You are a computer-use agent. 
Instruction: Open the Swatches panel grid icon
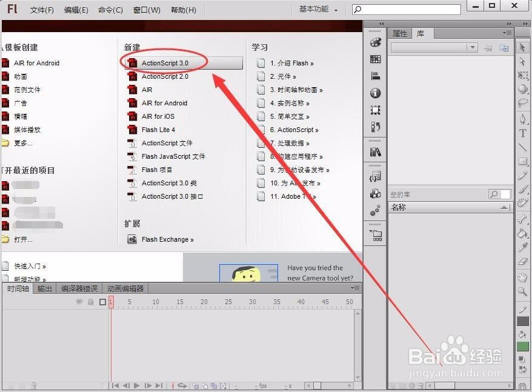coord(375,59)
